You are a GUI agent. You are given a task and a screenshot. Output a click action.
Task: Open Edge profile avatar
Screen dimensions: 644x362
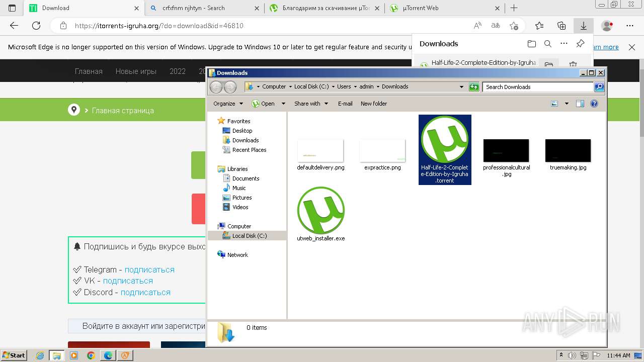point(607,26)
